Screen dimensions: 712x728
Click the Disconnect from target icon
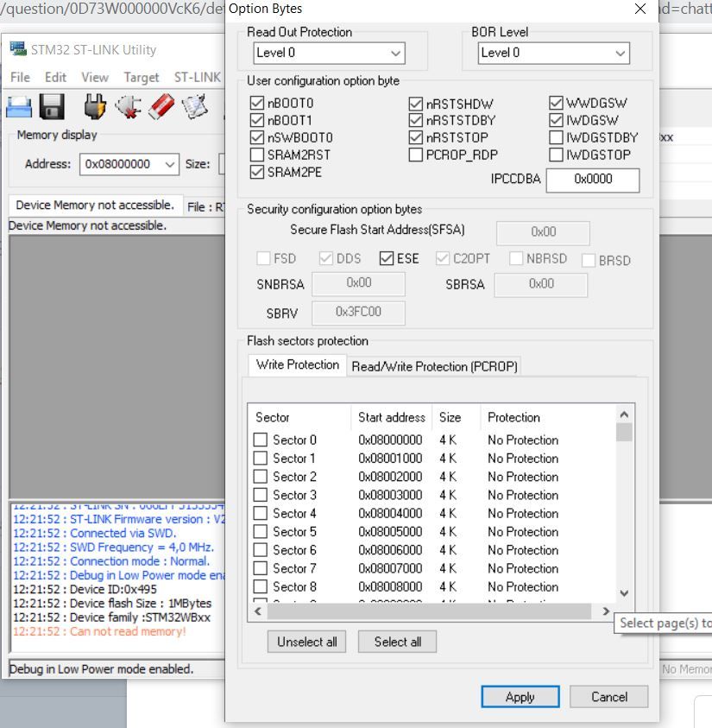[128, 106]
